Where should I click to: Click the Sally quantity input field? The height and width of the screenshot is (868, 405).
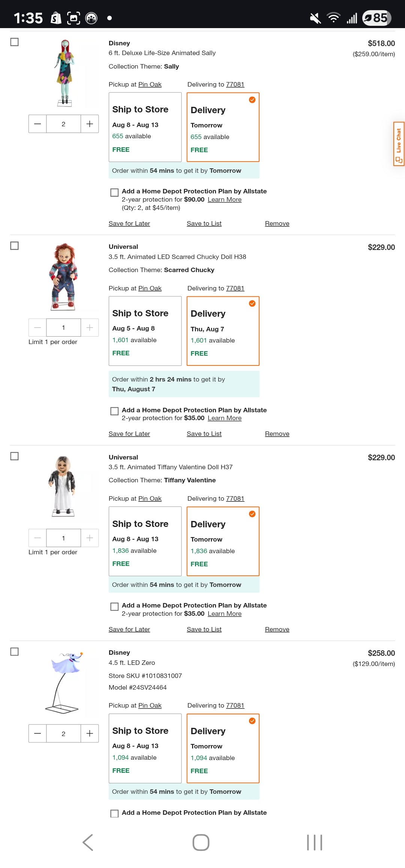tap(63, 124)
